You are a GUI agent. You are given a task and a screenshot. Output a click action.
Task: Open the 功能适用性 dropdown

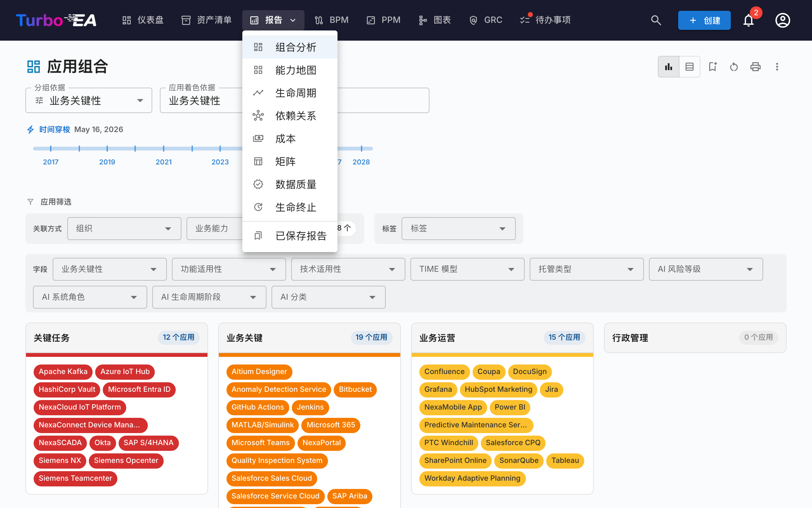tap(229, 269)
